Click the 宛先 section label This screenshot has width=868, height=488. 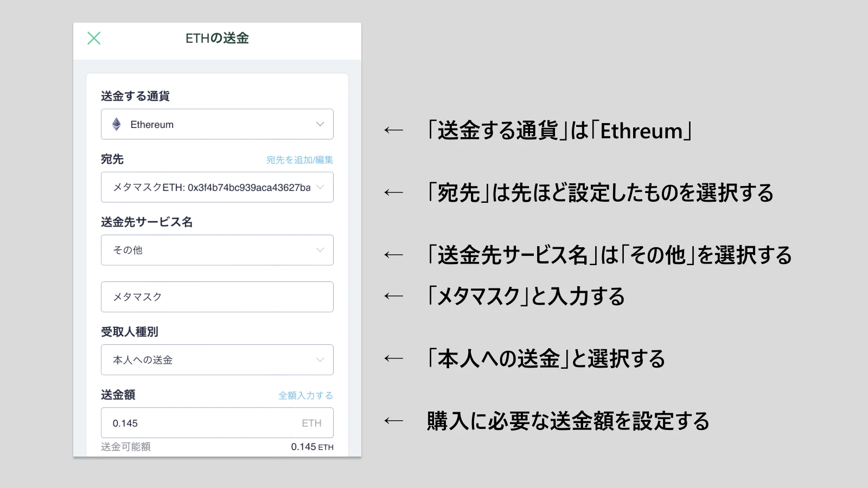(112, 159)
